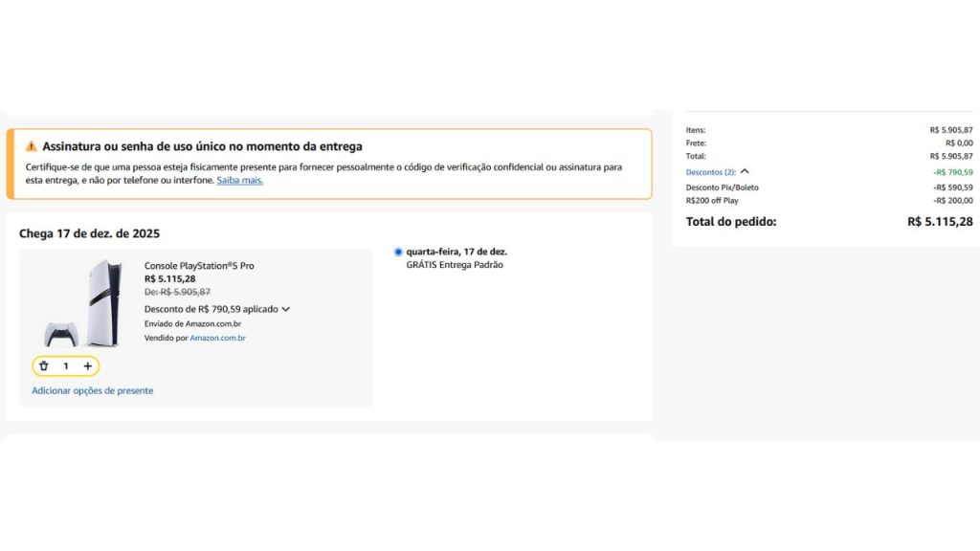Click the "Console PlayStation®5 Pro" product title
980x551 pixels.
tap(199, 265)
